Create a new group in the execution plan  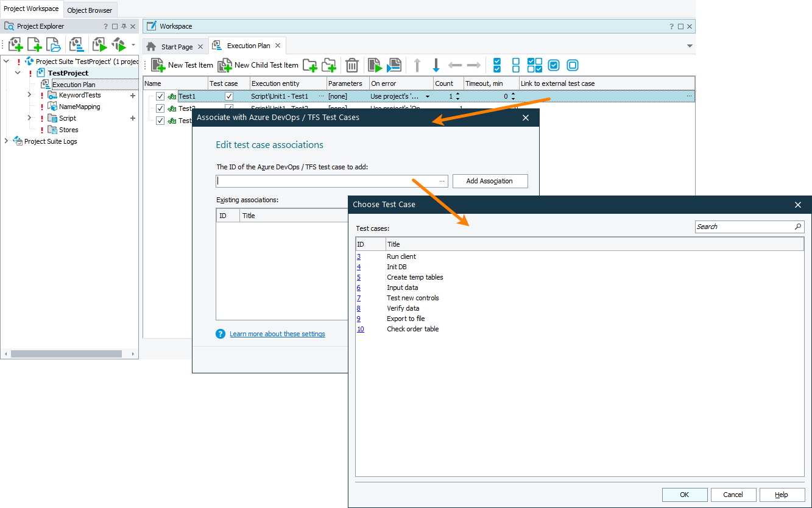click(310, 65)
